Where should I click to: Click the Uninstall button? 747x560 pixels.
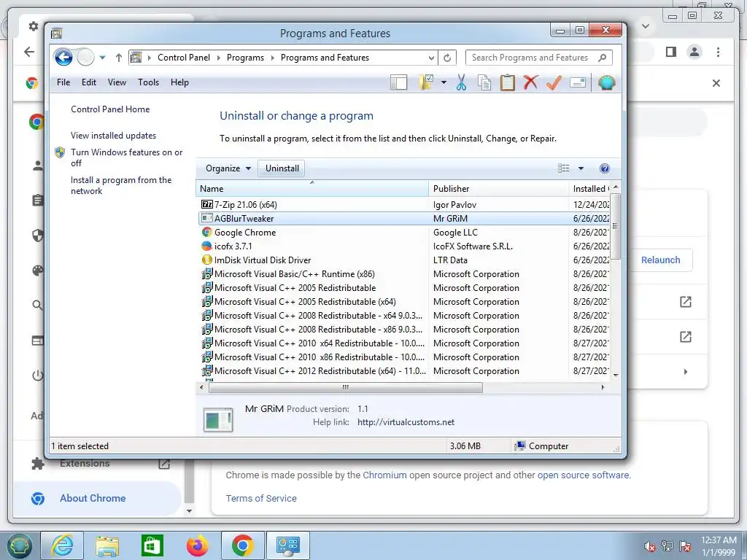coord(282,168)
